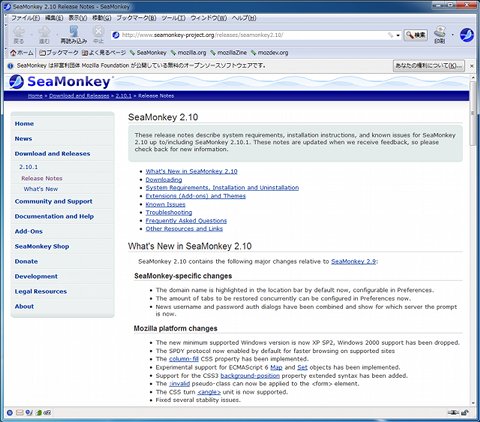
Task: Click the vertical scrollbar down arrow
Action: (472, 403)
